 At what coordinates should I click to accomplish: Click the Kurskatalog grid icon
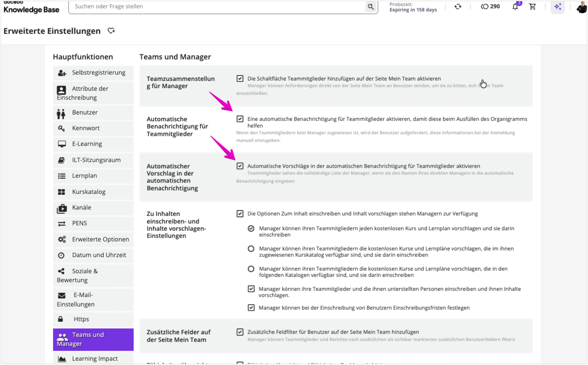61,192
